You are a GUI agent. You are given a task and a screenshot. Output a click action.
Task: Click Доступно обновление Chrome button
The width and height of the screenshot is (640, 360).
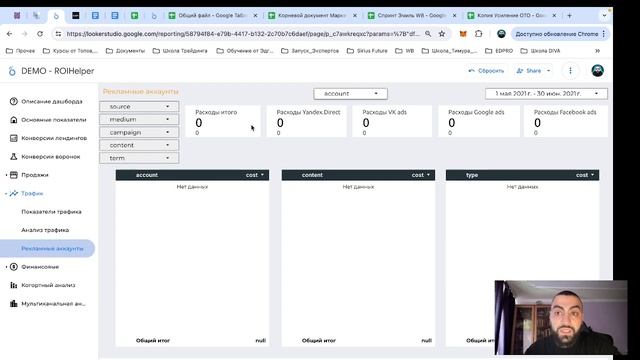[560, 34]
